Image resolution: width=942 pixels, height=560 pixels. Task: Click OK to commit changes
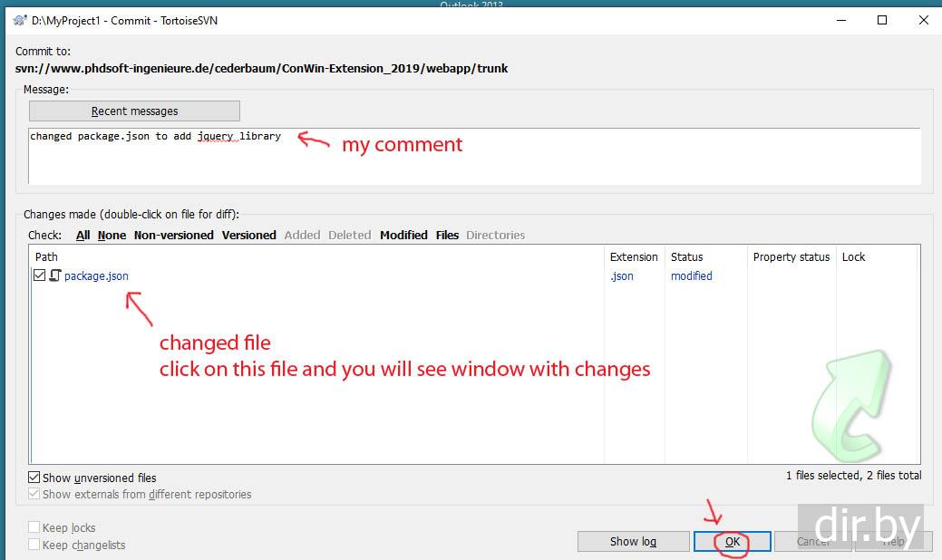pyautogui.click(x=733, y=541)
